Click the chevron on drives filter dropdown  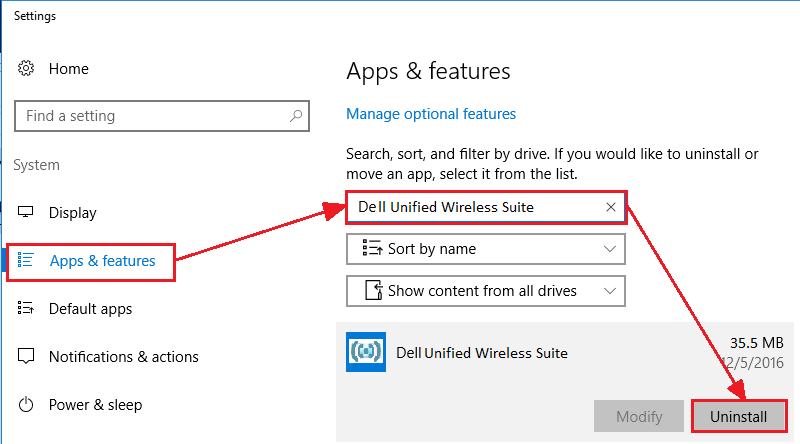[x=610, y=291]
